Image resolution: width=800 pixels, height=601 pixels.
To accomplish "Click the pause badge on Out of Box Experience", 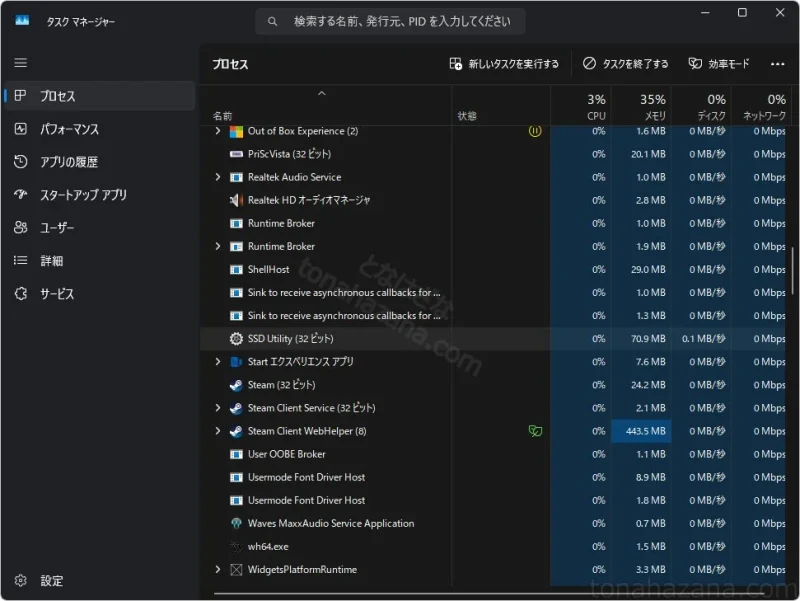I will tap(536, 130).
